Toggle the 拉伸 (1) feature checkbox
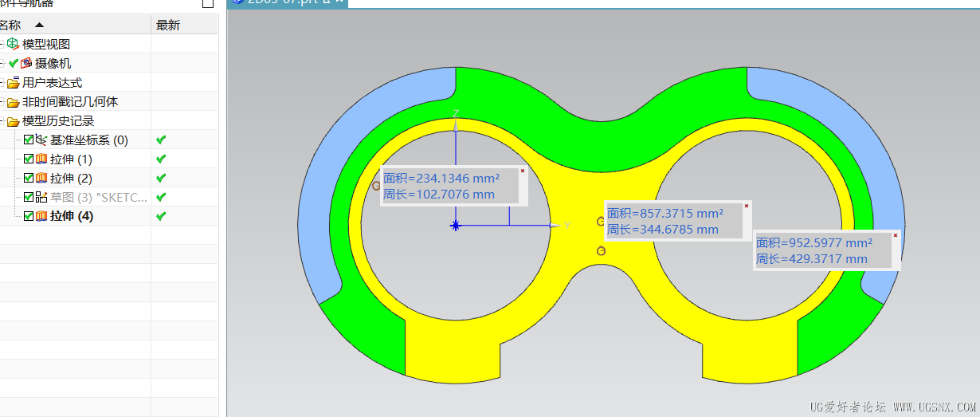 tap(29, 159)
